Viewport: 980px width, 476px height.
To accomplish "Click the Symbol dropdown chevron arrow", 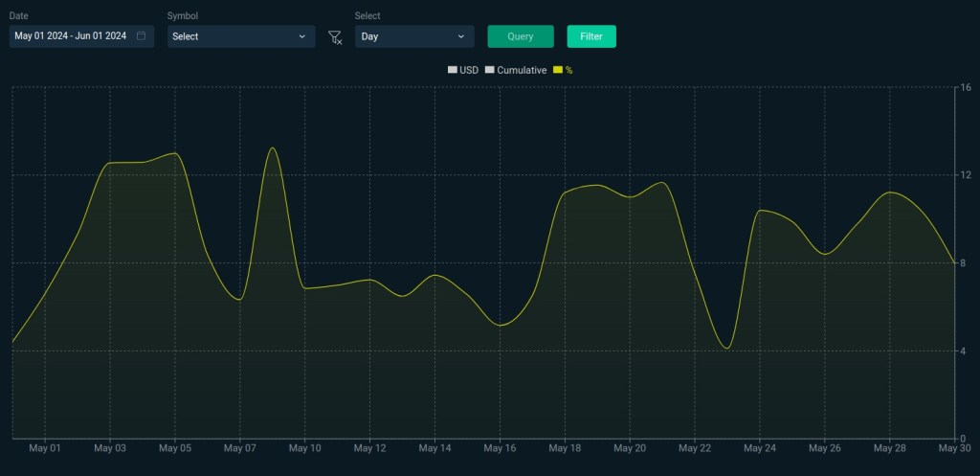I will point(302,36).
